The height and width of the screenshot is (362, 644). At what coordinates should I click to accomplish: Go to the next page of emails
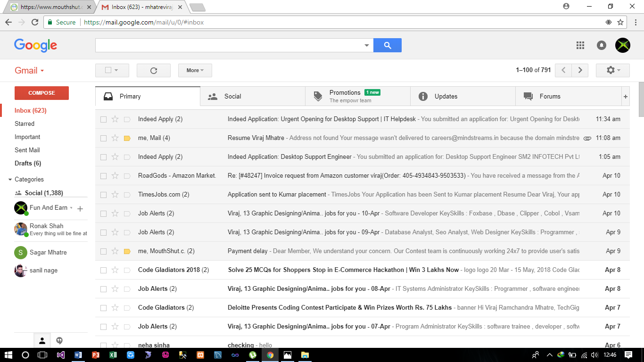[x=580, y=70]
